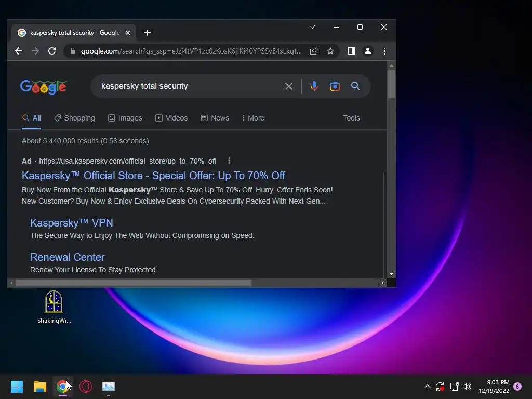Click the scroll right arrow
This screenshot has width=532, height=399.
click(383, 283)
